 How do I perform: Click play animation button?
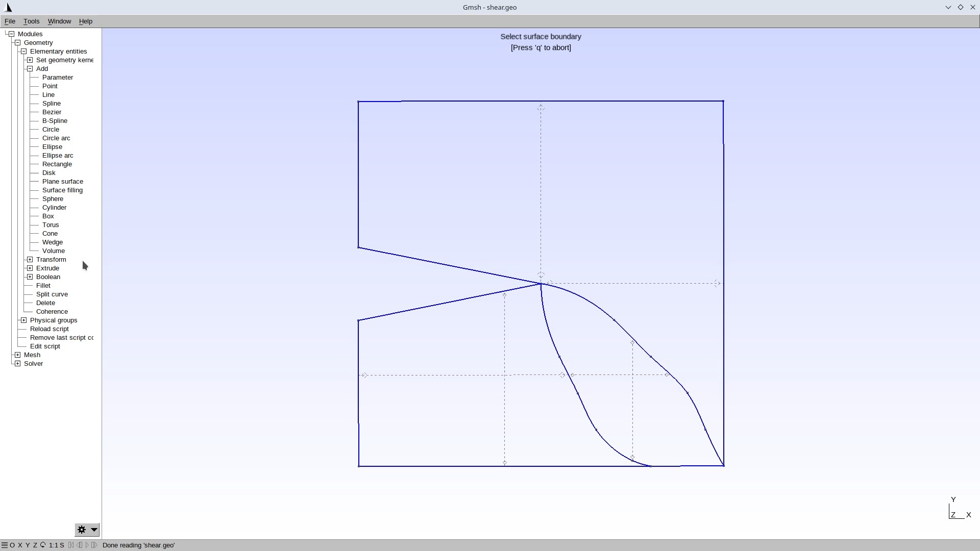pos(87,545)
